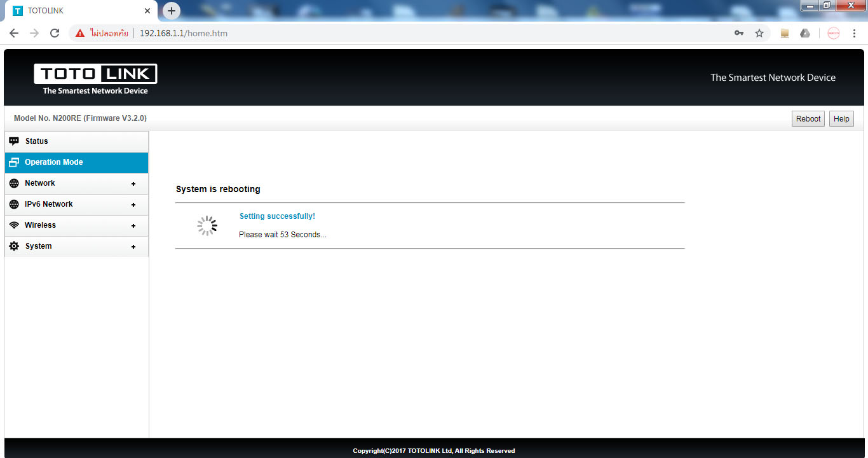Click the browser back arrow

pyautogui.click(x=14, y=33)
